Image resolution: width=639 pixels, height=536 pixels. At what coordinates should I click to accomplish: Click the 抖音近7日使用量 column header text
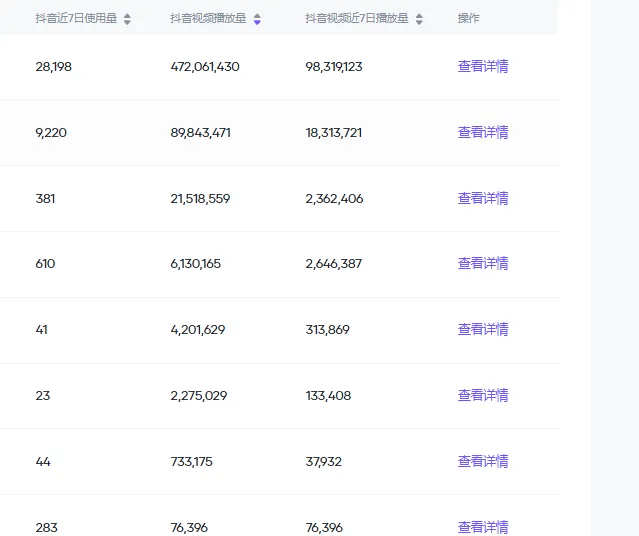click(76, 19)
